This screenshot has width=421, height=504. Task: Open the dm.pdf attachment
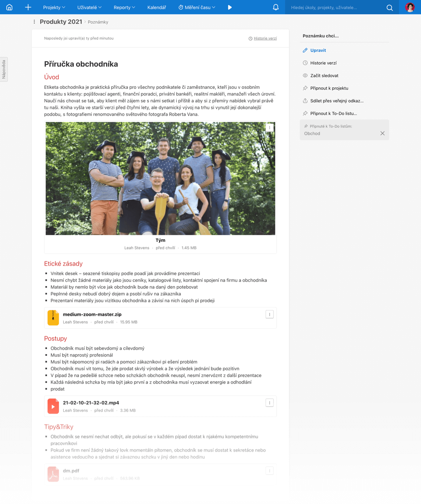(71, 471)
